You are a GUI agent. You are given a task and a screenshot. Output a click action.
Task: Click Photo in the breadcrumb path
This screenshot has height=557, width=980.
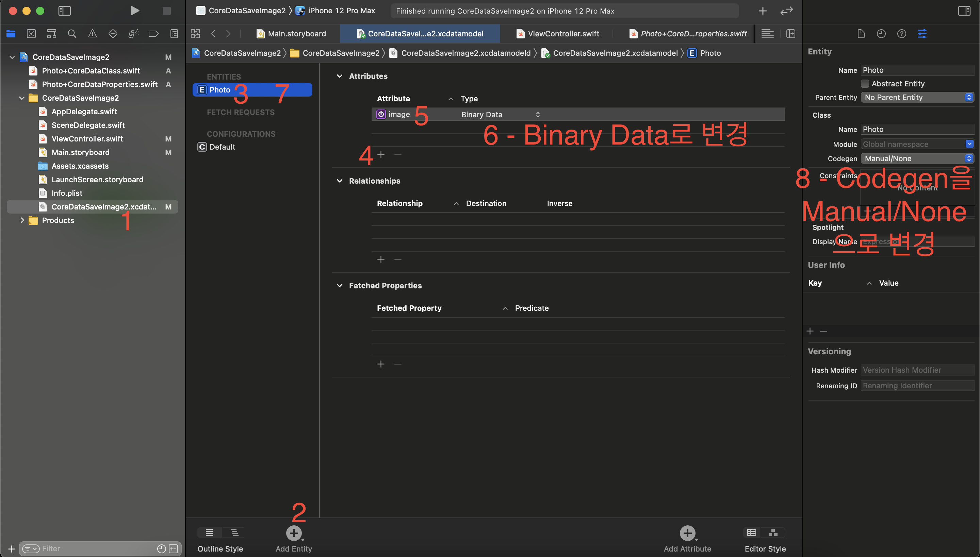710,53
